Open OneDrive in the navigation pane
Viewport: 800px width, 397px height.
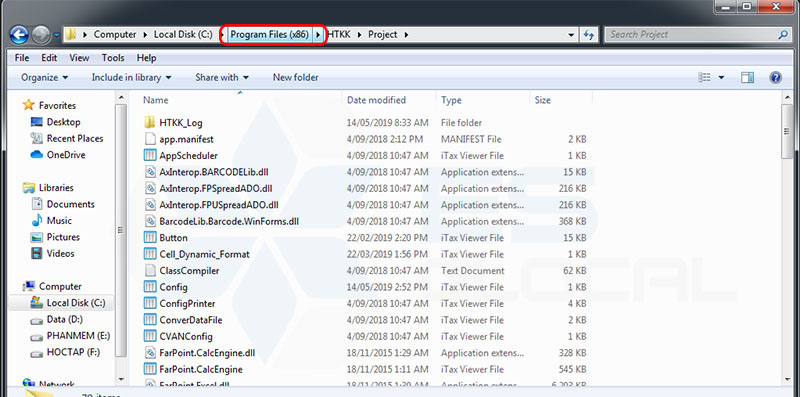66,155
